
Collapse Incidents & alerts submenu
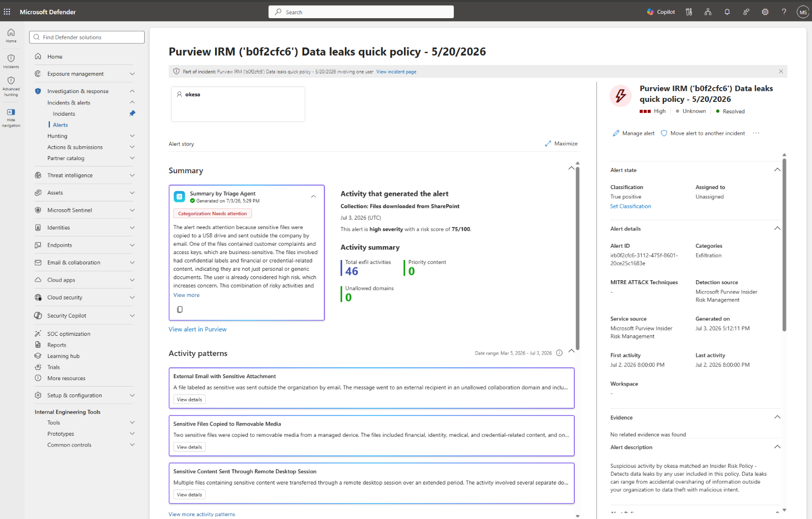point(132,102)
